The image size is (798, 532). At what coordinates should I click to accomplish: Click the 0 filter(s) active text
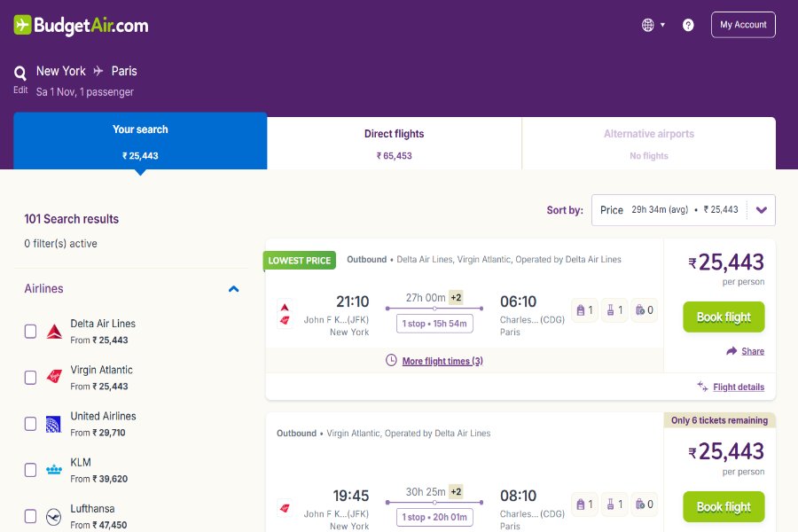[x=60, y=243]
